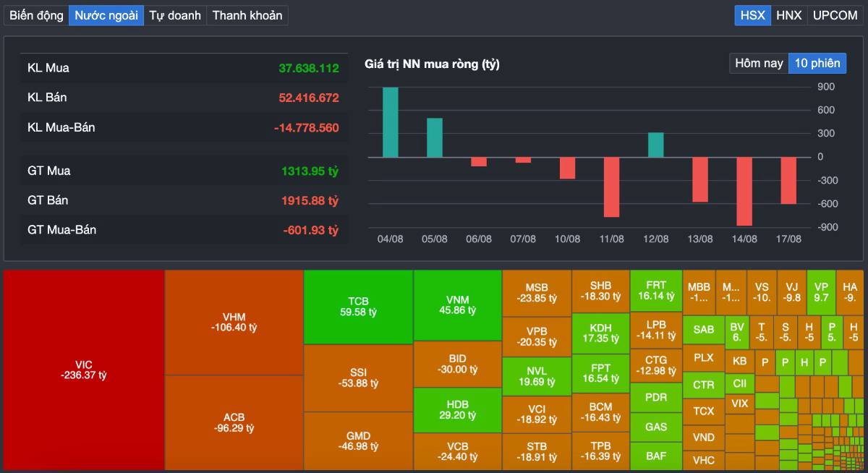Click the FPT 16.54 tỷ tile

pyautogui.click(x=600, y=373)
